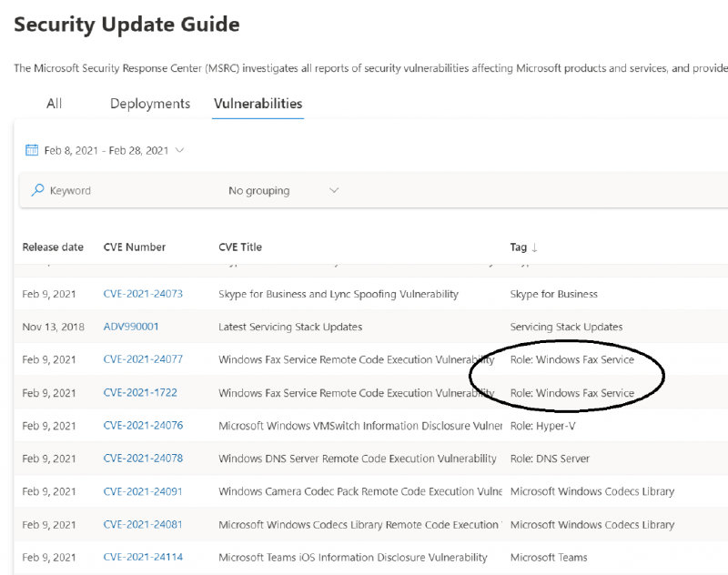This screenshot has height=575, width=728.
Task: Open CVE-2021-1722 link
Action: tap(139, 393)
